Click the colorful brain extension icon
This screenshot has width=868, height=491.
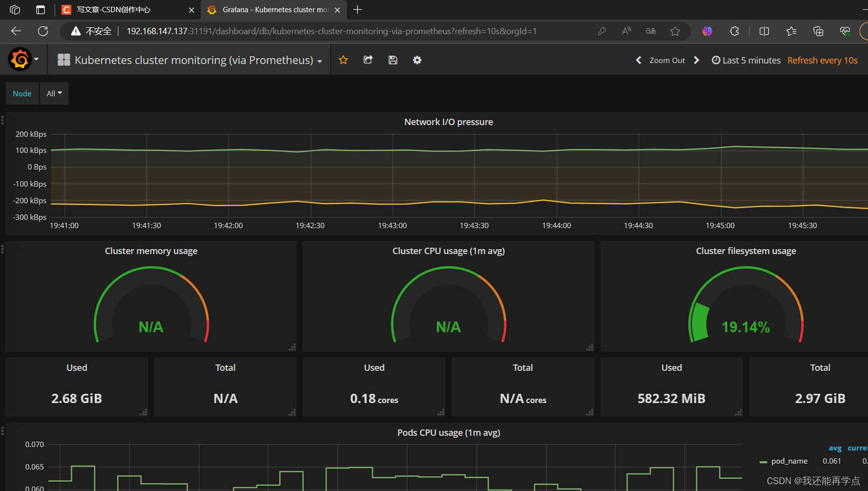[707, 31]
